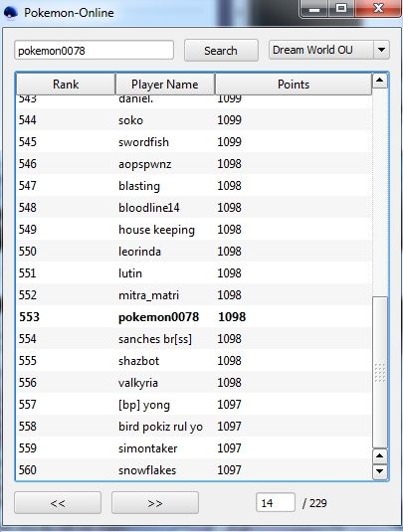Click the scrollbar down arrow at bottom
The height and width of the screenshot is (532, 403).
pyautogui.click(x=379, y=471)
